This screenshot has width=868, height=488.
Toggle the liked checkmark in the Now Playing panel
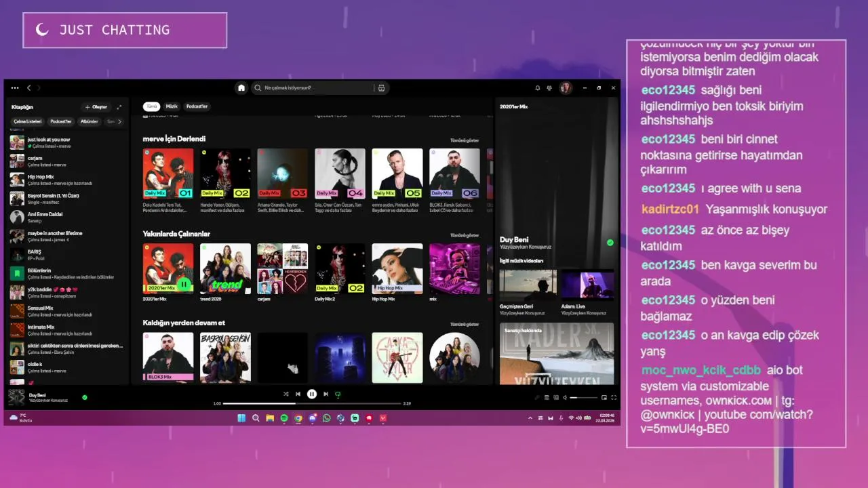pyautogui.click(x=610, y=242)
